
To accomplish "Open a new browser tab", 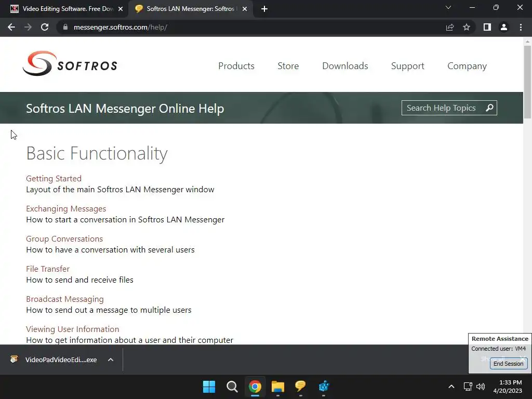I will coord(264,9).
